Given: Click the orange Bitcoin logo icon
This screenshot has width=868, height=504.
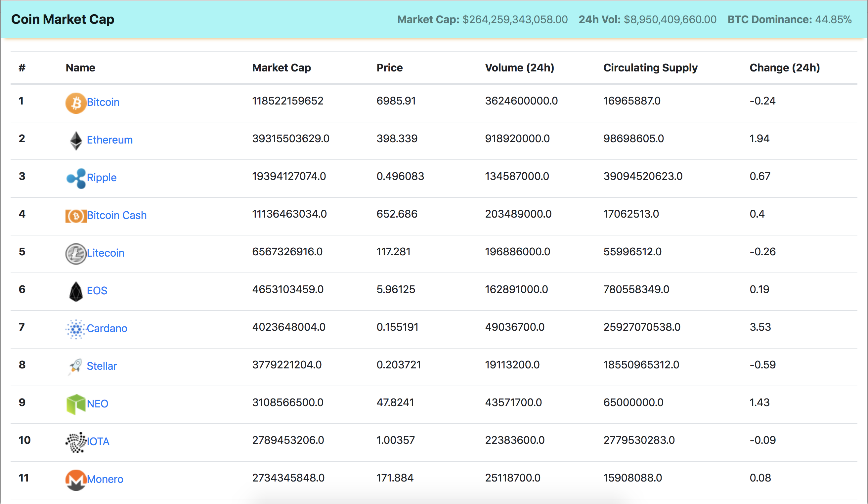Looking at the screenshot, I should click(x=76, y=103).
